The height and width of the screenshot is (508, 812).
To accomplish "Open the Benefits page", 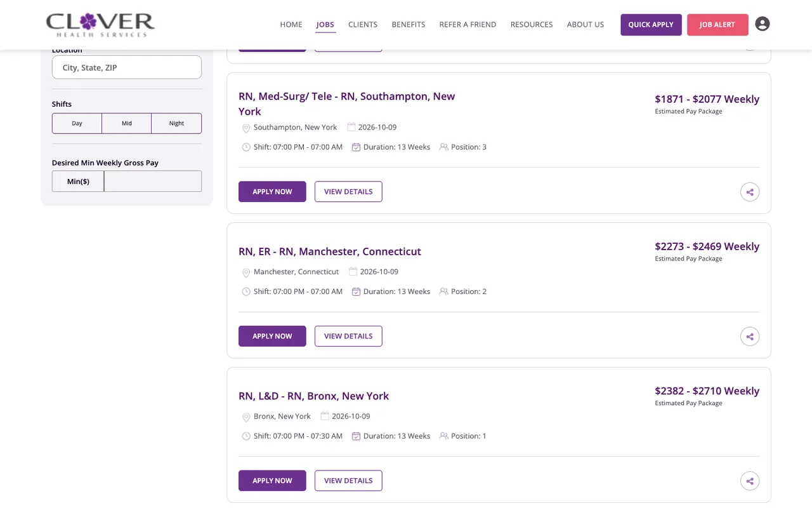I will coord(409,25).
